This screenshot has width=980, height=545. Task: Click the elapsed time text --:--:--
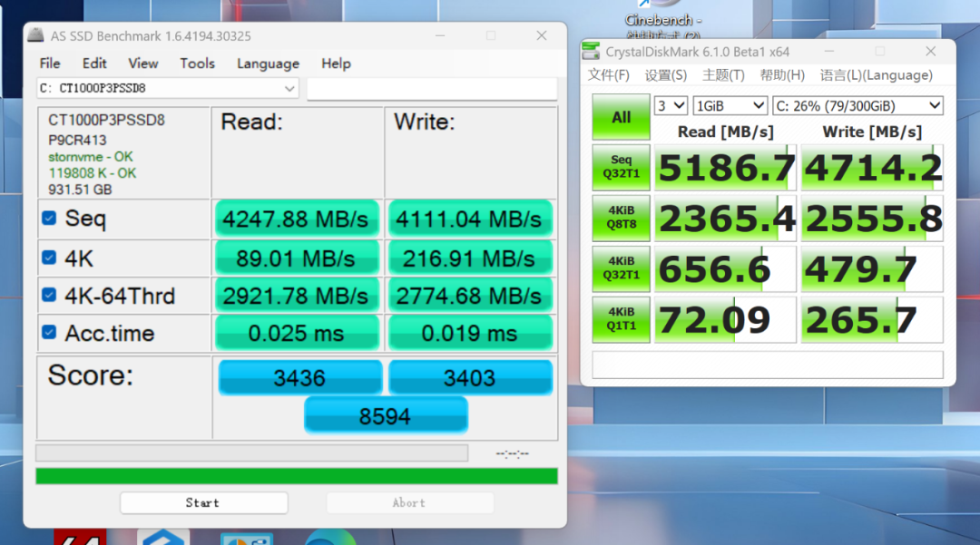coord(513,453)
